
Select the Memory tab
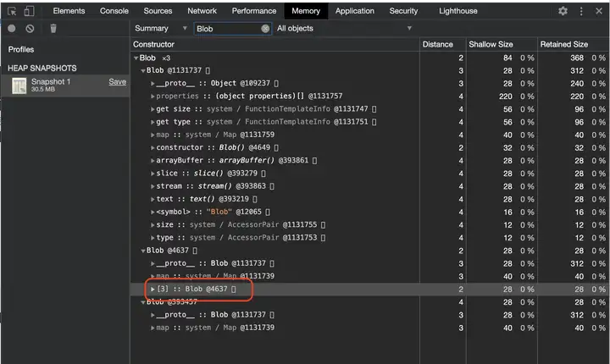306,11
